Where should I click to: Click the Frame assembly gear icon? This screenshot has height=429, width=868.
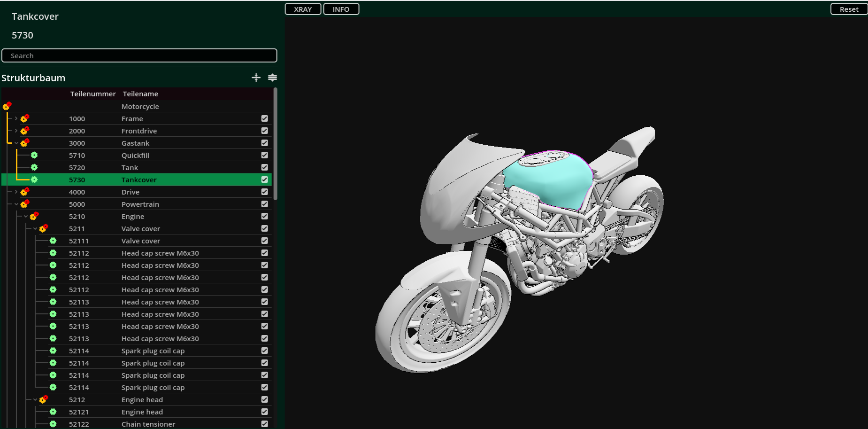pyautogui.click(x=25, y=118)
